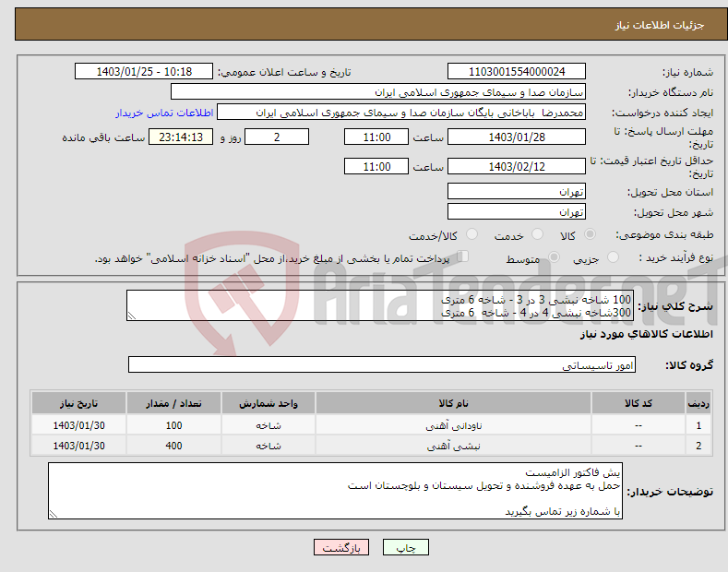Click the date cell in نبشی آهنی row
This screenshot has width=728, height=572.
79,446
